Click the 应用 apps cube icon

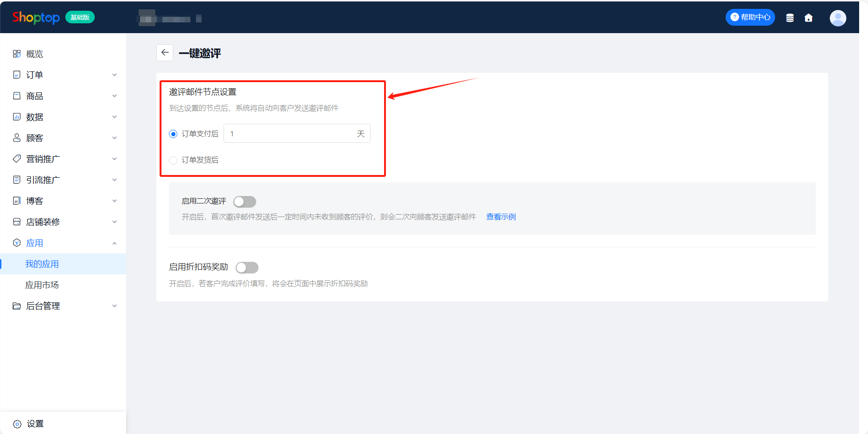pyautogui.click(x=17, y=243)
